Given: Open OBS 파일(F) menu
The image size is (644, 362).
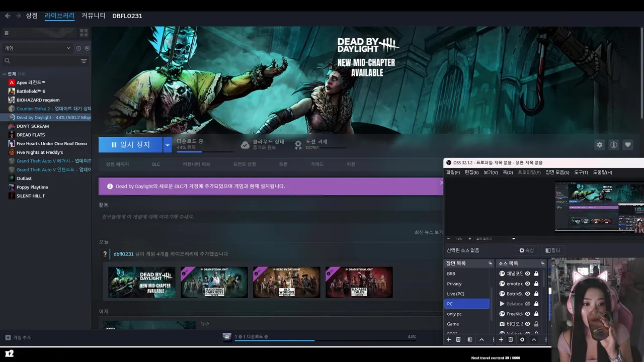Looking at the screenshot, I should pyautogui.click(x=453, y=172).
